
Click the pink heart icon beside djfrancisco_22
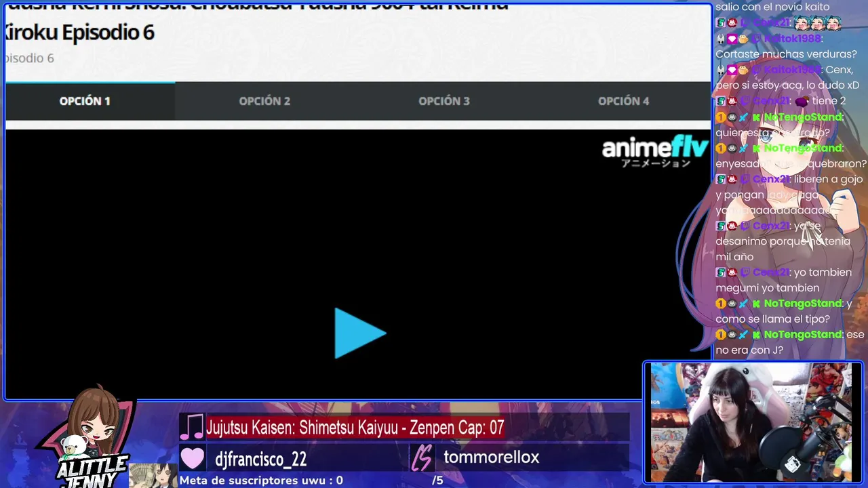(x=193, y=459)
